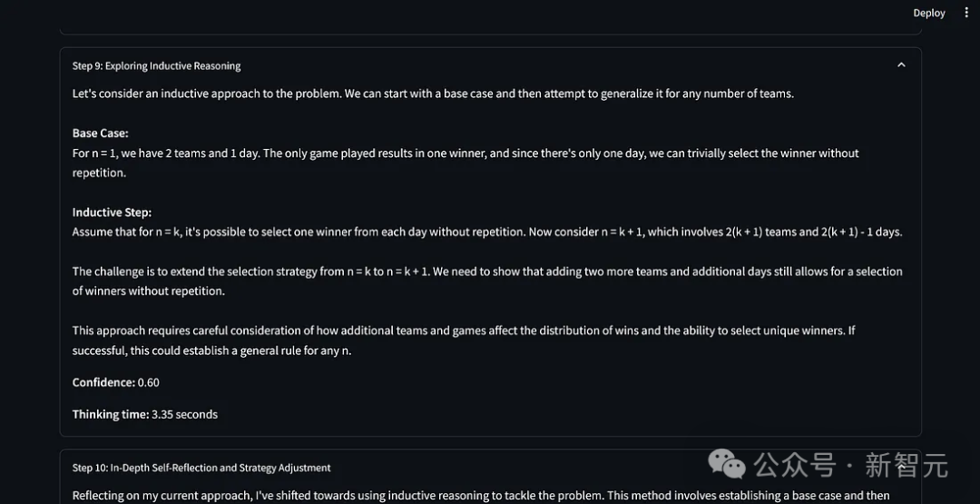
Task: Click the line starting "Let's consider an inductive"
Action: 433,94
